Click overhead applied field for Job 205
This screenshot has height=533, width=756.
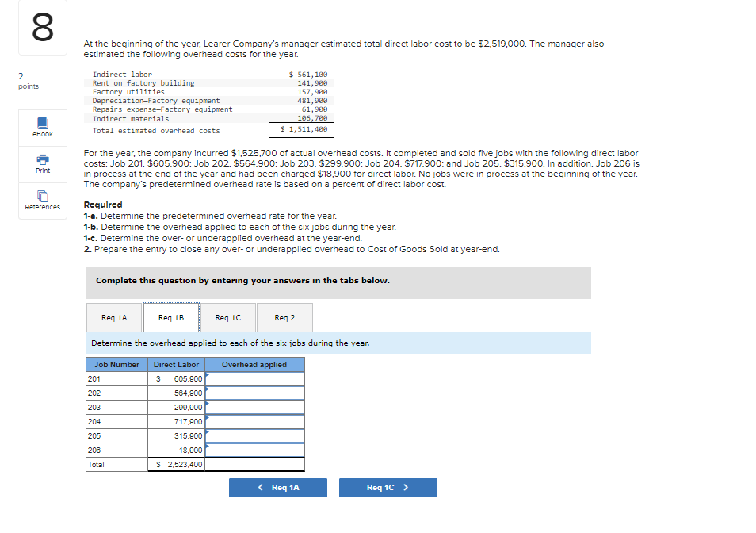pos(255,436)
